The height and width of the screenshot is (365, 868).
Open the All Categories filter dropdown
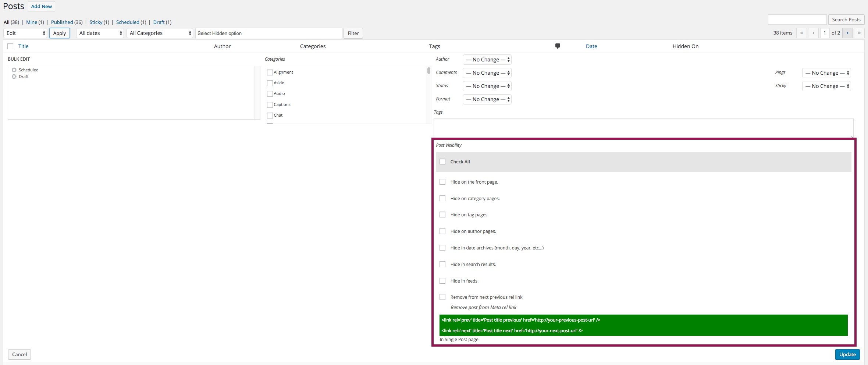click(160, 33)
